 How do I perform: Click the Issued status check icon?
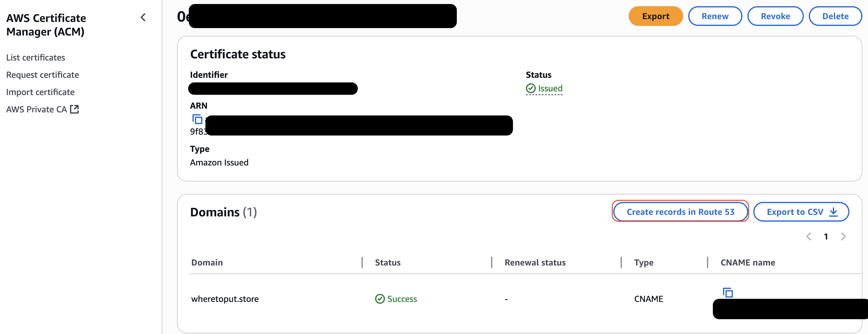pos(531,88)
